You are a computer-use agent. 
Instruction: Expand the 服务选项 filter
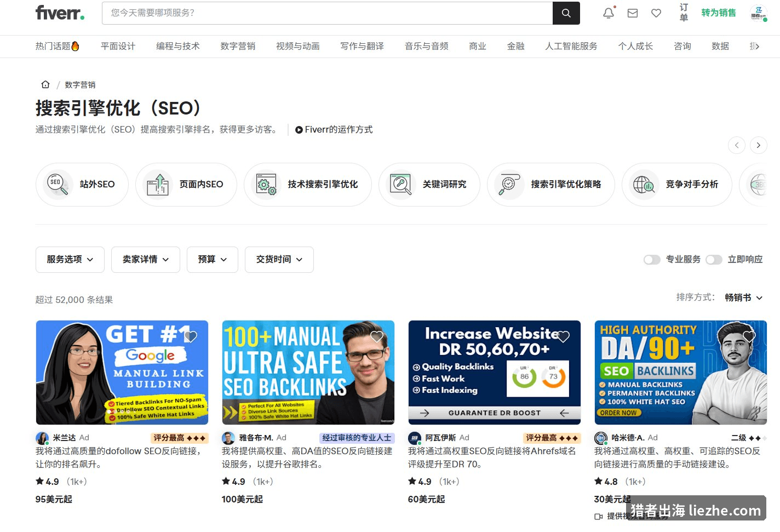pyautogui.click(x=70, y=260)
